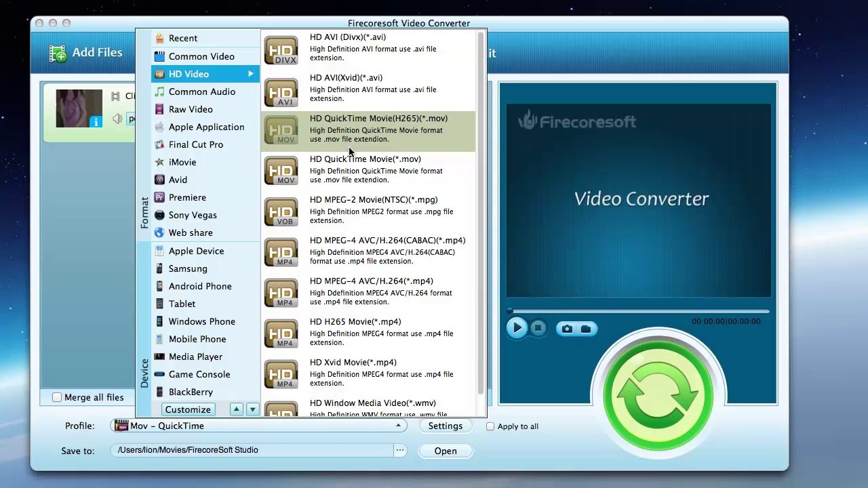Select HD MPEG-4 AVC/H.264(*.mp4) icon

[x=281, y=294]
